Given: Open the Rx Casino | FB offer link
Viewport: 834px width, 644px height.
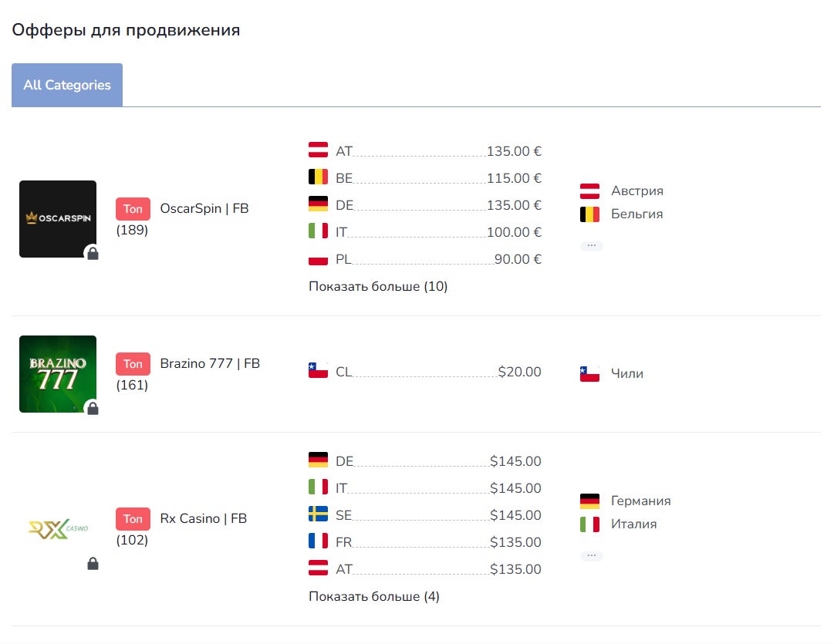Looking at the screenshot, I should 203,518.
